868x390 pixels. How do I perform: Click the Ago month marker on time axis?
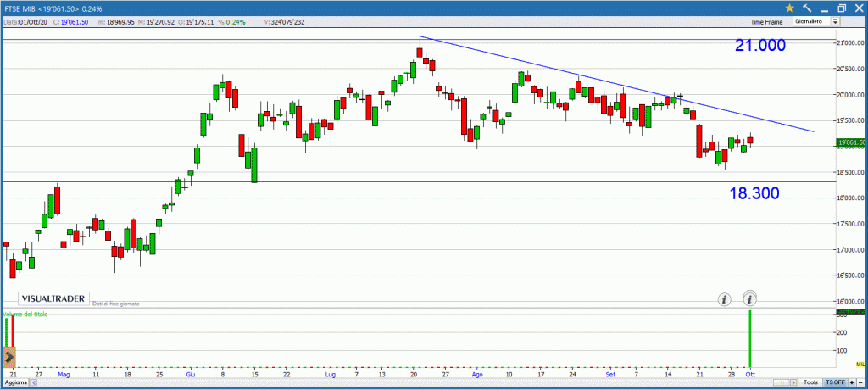[x=477, y=375]
